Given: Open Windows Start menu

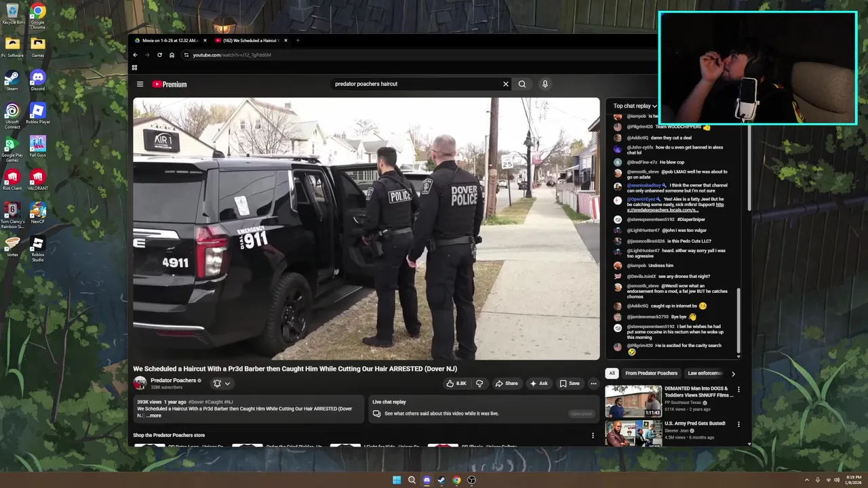Looking at the screenshot, I should [x=397, y=480].
